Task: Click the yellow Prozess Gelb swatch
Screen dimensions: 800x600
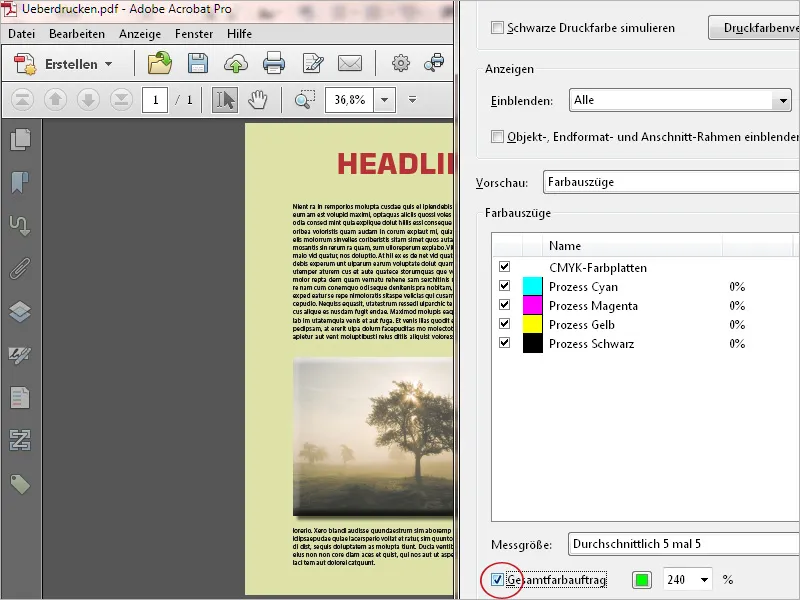Action: (533, 324)
